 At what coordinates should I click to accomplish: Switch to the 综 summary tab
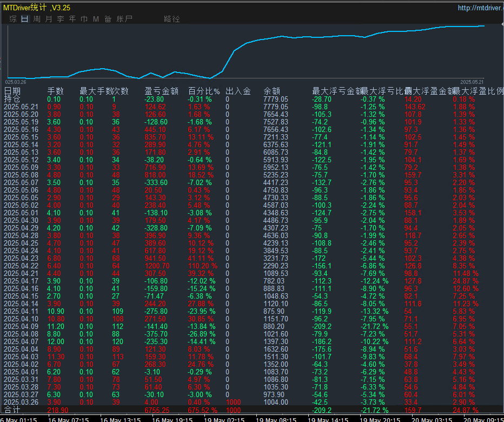click(13, 19)
